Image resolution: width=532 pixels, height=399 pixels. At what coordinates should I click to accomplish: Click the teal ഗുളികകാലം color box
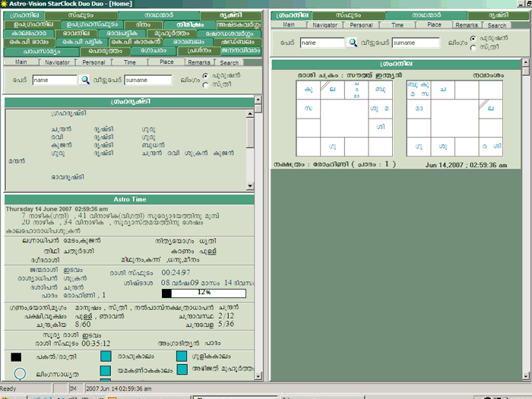click(x=182, y=356)
